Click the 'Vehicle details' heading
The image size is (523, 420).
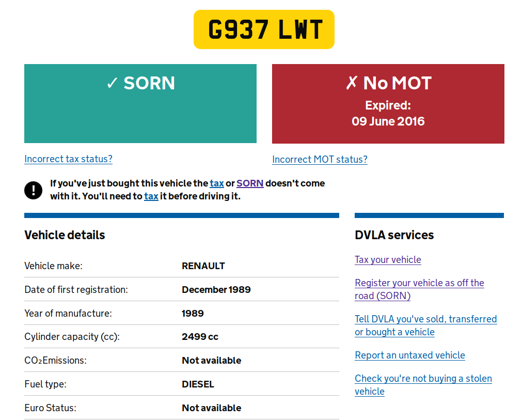point(65,235)
